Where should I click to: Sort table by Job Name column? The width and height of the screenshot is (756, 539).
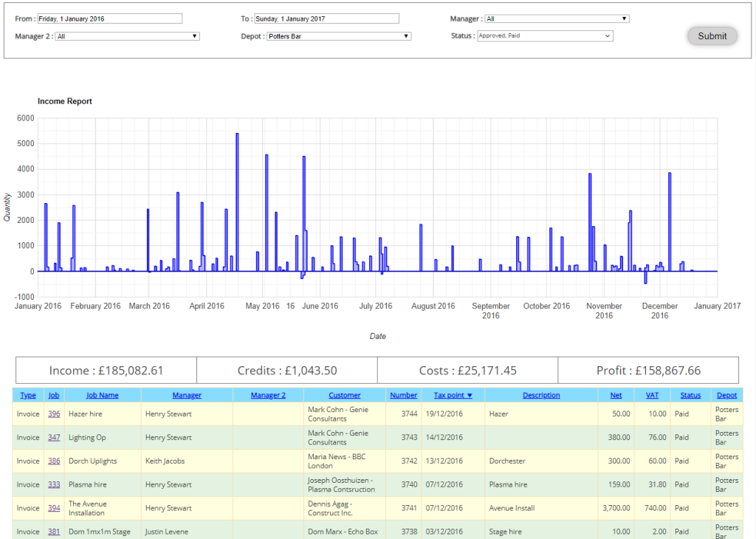point(102,395)
